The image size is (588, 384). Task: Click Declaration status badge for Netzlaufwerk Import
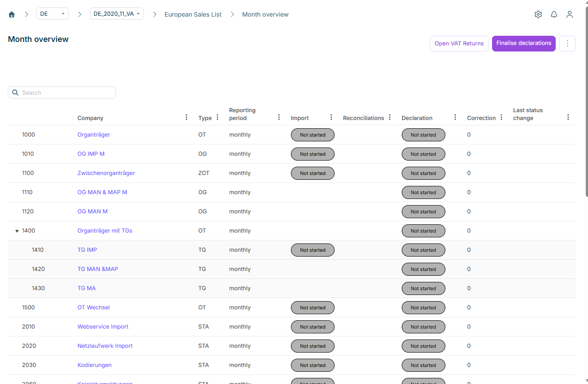(424, 346)
